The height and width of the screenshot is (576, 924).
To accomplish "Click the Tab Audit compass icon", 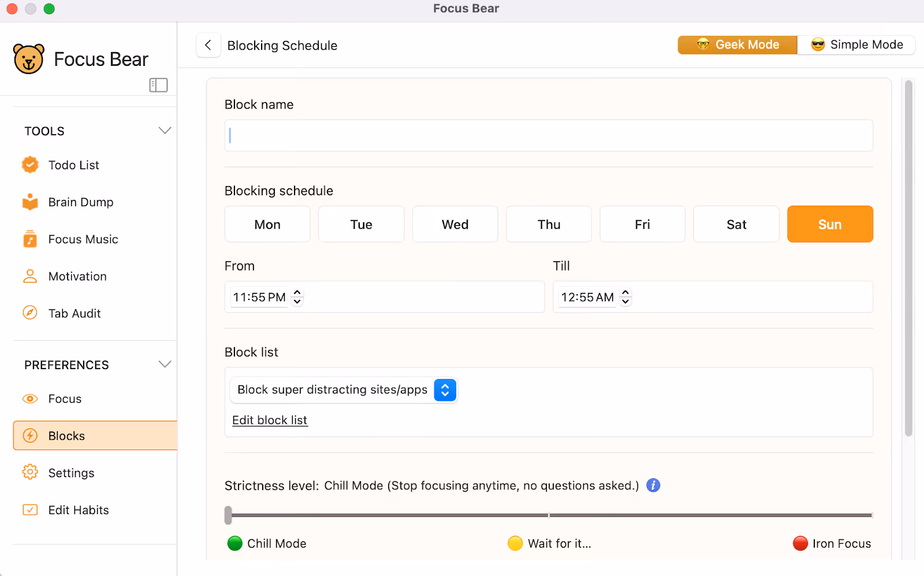I will (30, 313).
